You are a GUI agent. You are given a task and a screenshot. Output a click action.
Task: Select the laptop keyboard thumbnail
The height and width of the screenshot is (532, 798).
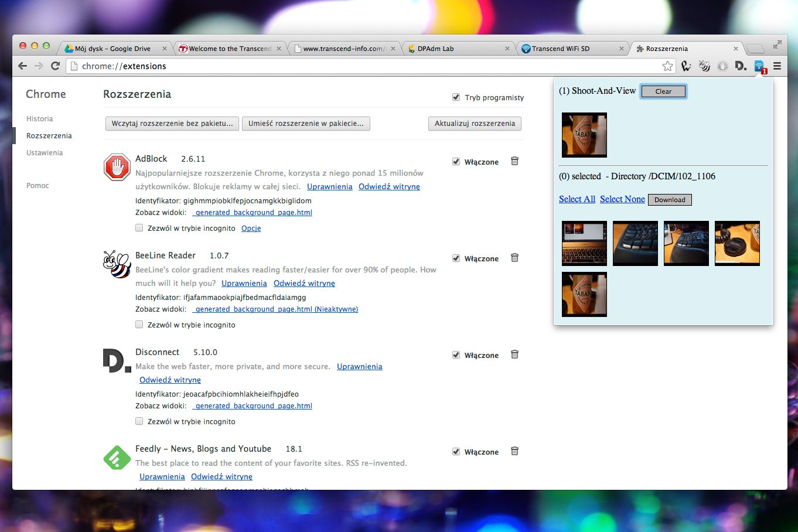(584, 243)
